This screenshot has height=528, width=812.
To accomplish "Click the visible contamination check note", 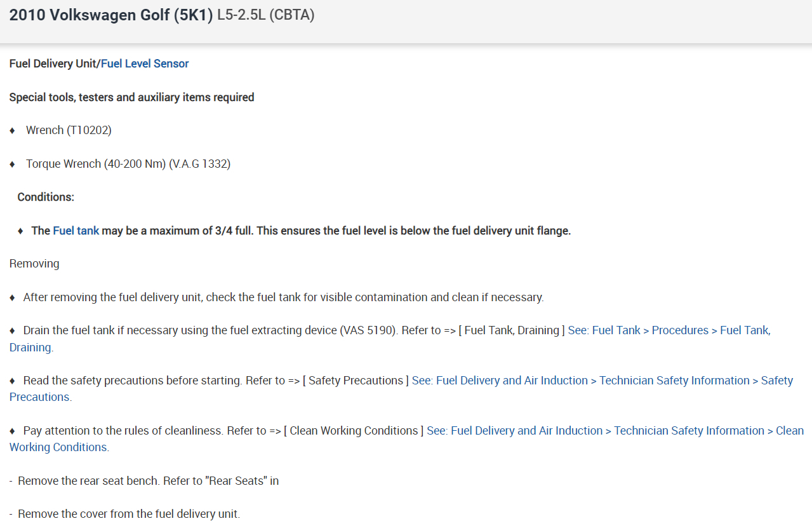I will (283, 297).
